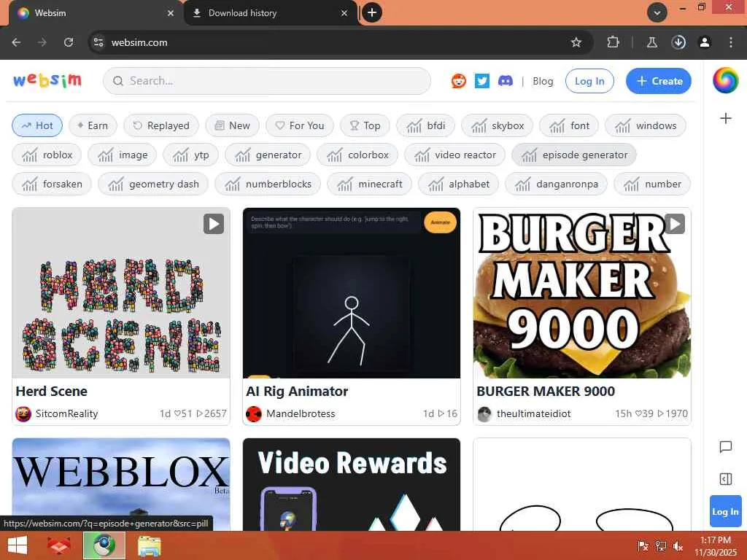Switch to the Websim tab

coord(90,13)
